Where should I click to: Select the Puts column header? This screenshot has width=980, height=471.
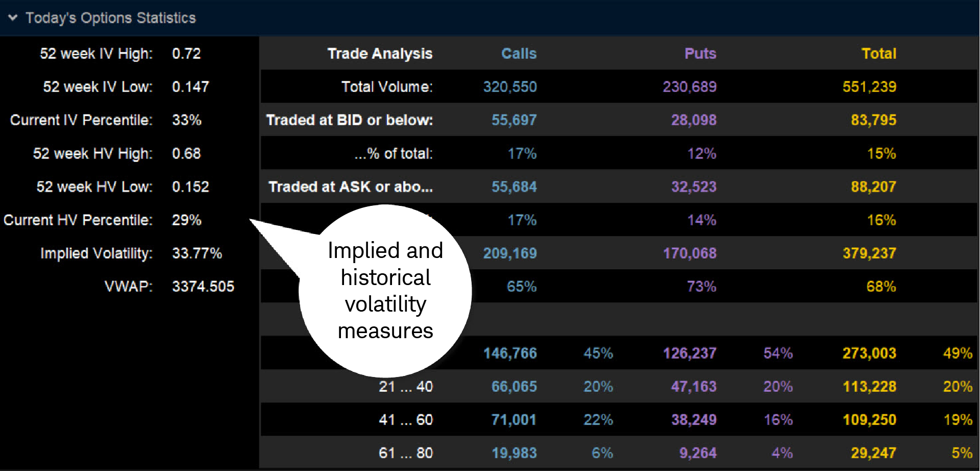click(x=699, y=53)
